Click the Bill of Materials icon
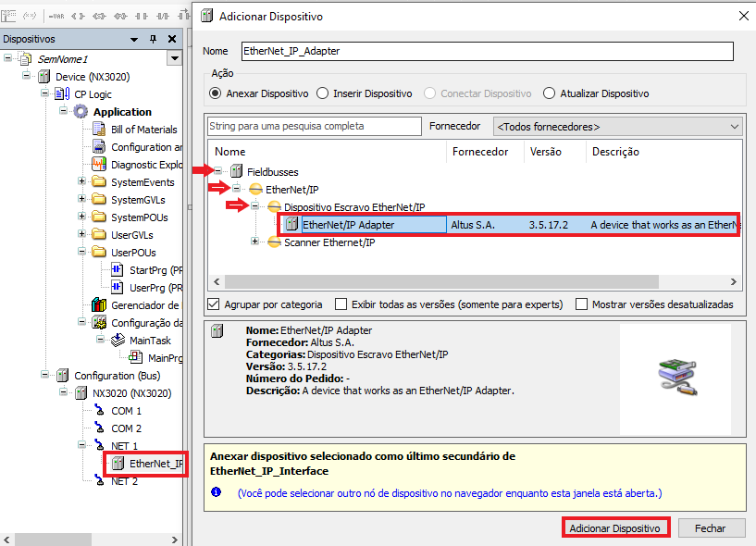Viewport: 756px width, 546px height. 99,130
